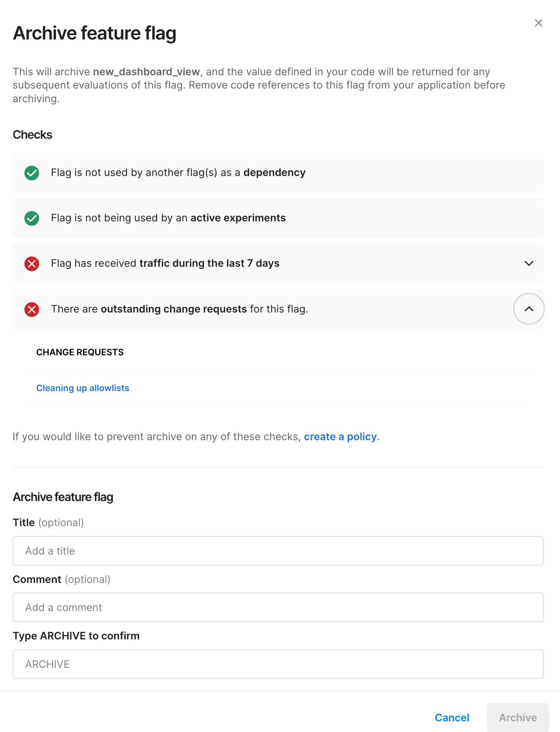560x732 pixels.
Task: Click the Checks heading
Action: [32, 135]
